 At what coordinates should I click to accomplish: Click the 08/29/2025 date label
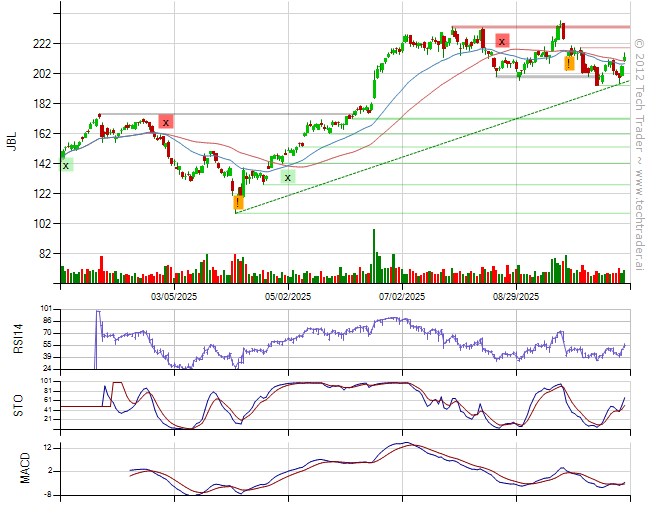pos(516,297)
